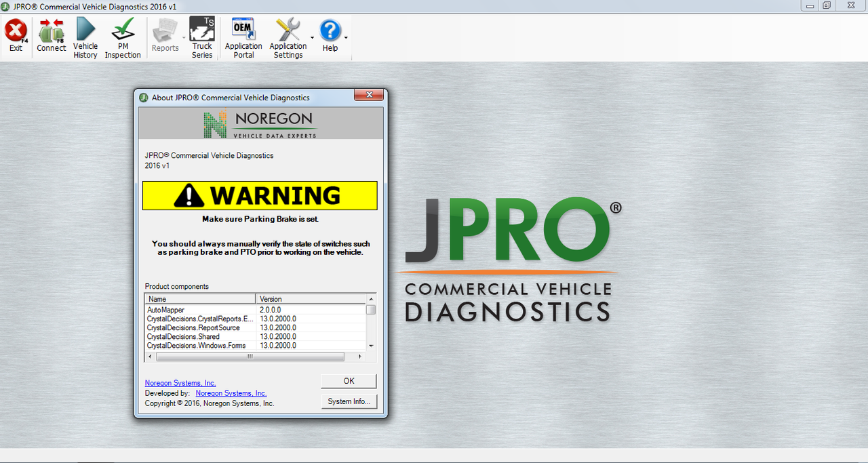
Task: Click the About dialog title bar icon
Action: 143,97
